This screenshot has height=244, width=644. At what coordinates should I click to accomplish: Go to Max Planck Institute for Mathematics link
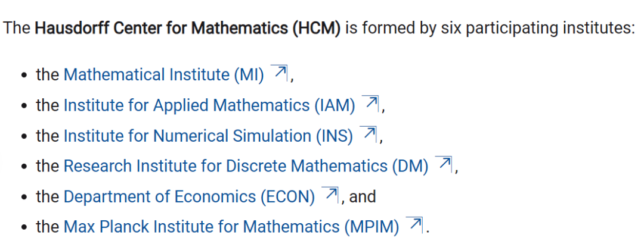(231, 227)
